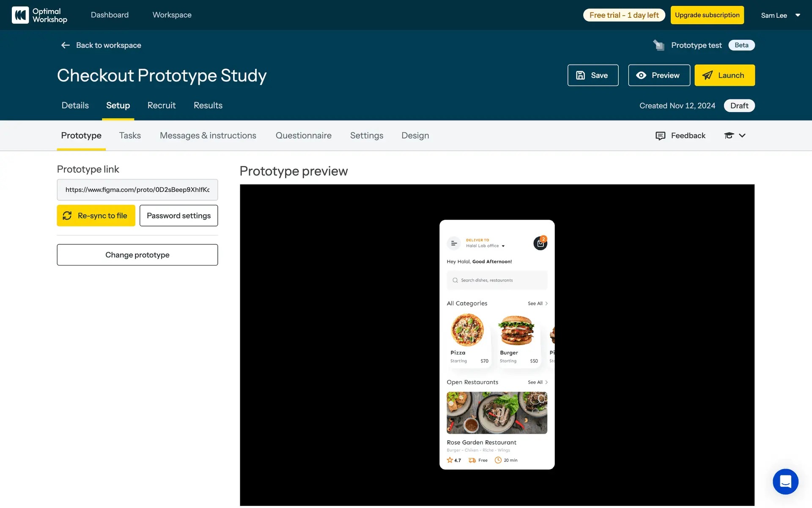Open the Recruit tab
This screenshot has width=812, height=508.
tap(161, 105)
